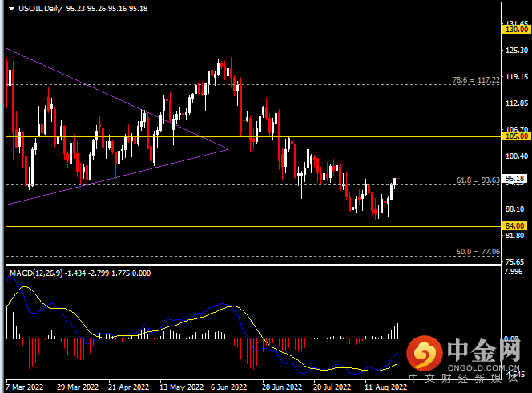Click the 100.40 price axis value
This screenshot has width=532, height=393.
tap(517, 156)
